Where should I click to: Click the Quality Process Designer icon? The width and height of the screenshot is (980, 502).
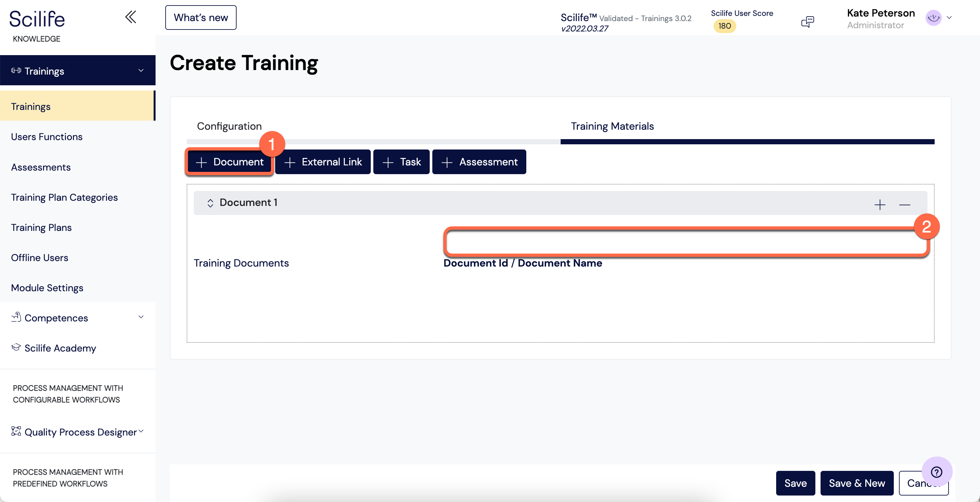click(16, 431)
